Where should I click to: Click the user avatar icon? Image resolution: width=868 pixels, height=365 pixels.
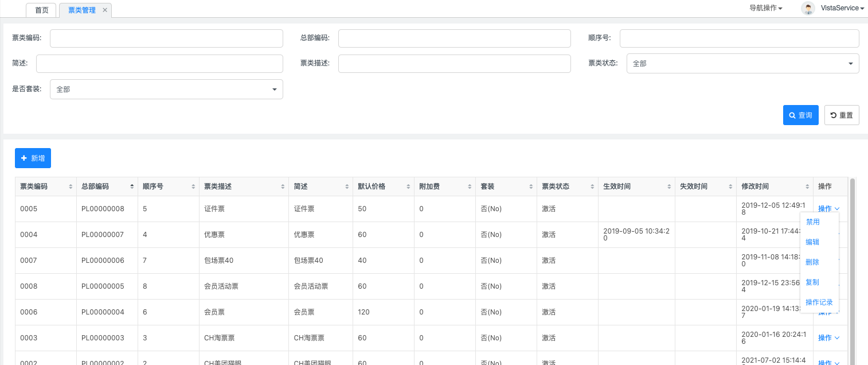pos(808,8)
